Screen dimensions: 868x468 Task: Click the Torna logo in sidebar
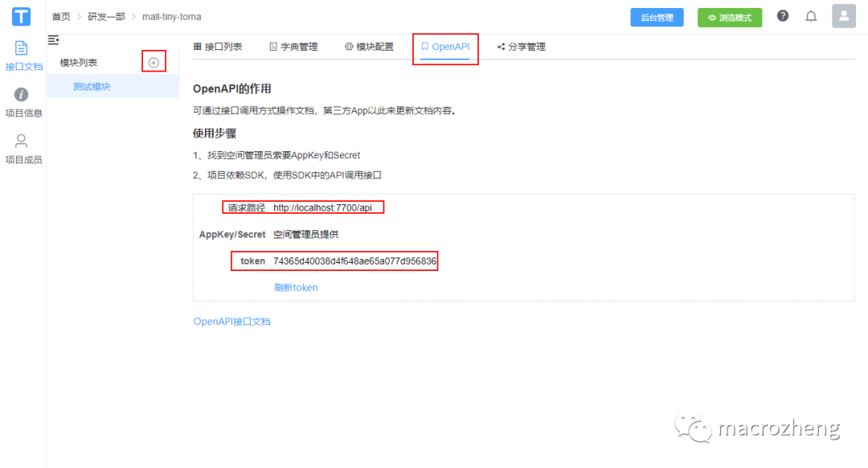pyautogui.click(x=21, y=16)
